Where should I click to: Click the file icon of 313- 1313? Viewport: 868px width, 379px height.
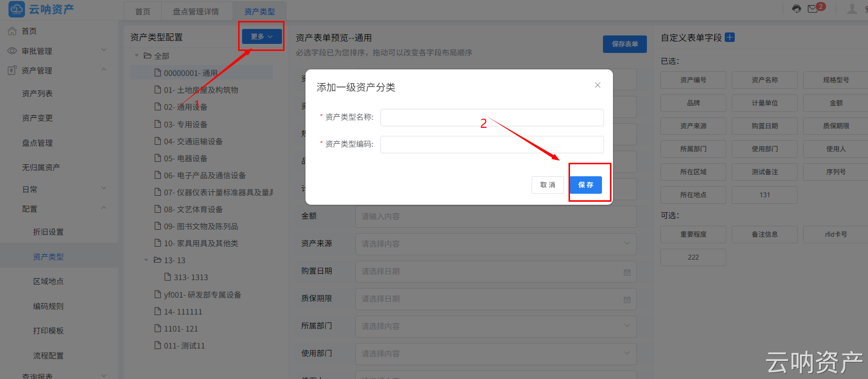pyautogui.click(x=168, y=277)
